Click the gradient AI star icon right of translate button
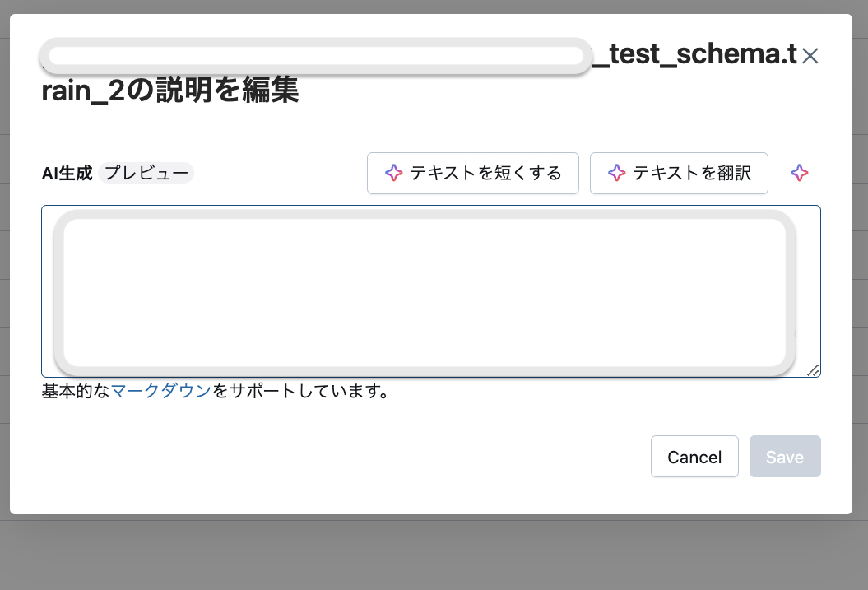This screenshot has width=868, height=590. (799, 173)
